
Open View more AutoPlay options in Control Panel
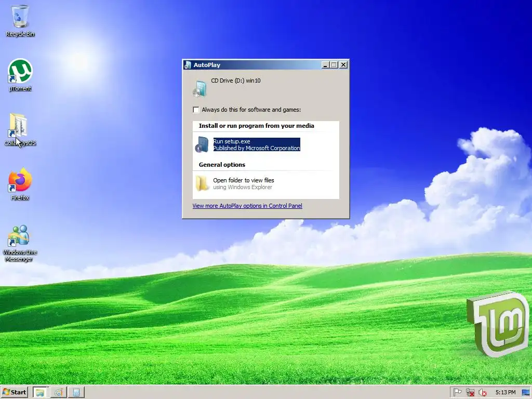[247, 206]
